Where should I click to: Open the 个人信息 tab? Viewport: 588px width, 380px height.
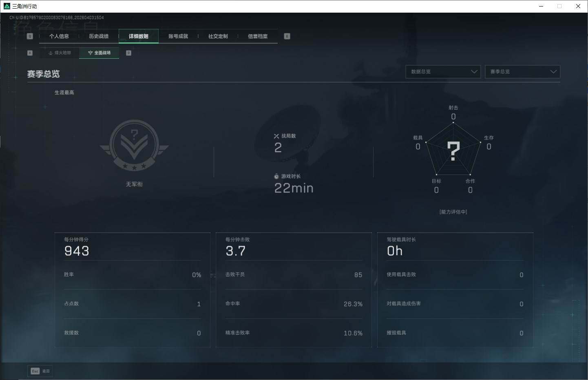tap(59, 36)
